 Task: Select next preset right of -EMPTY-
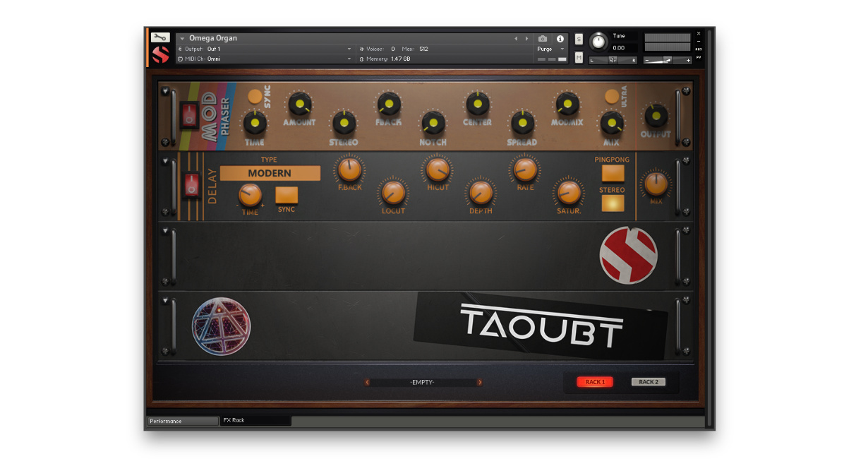tap(480, 382)
